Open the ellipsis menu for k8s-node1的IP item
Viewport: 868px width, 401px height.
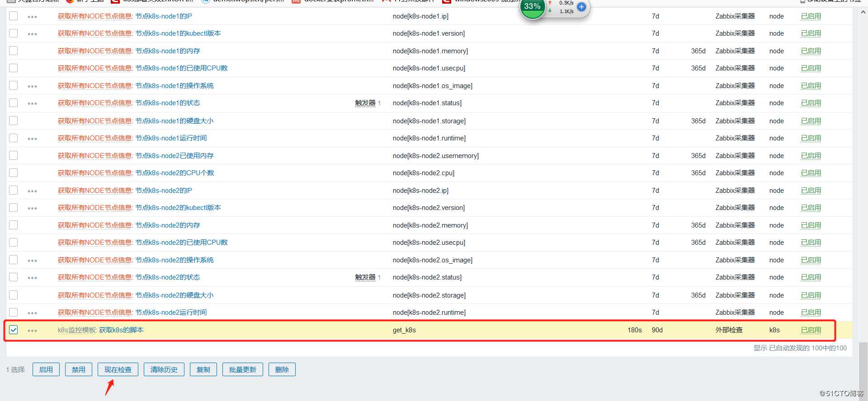coord(32,17)
